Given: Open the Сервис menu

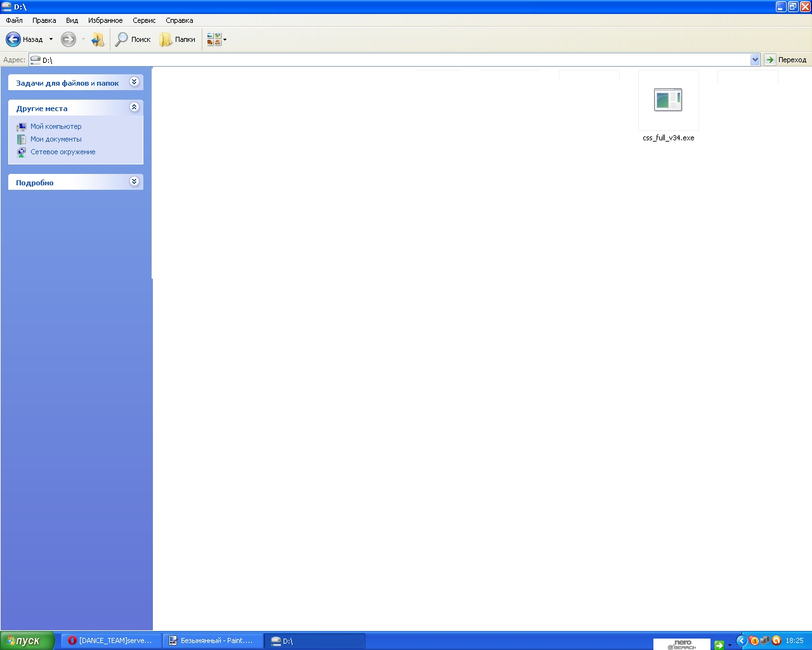Looking at the screenshot, I should click(144, 20).
